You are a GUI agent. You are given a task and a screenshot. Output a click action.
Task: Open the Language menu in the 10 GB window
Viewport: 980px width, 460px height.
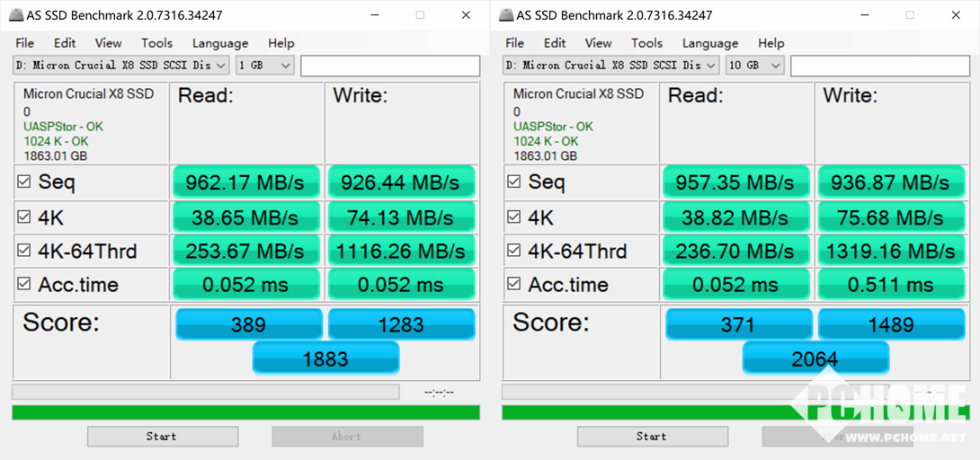click(709, 43)
